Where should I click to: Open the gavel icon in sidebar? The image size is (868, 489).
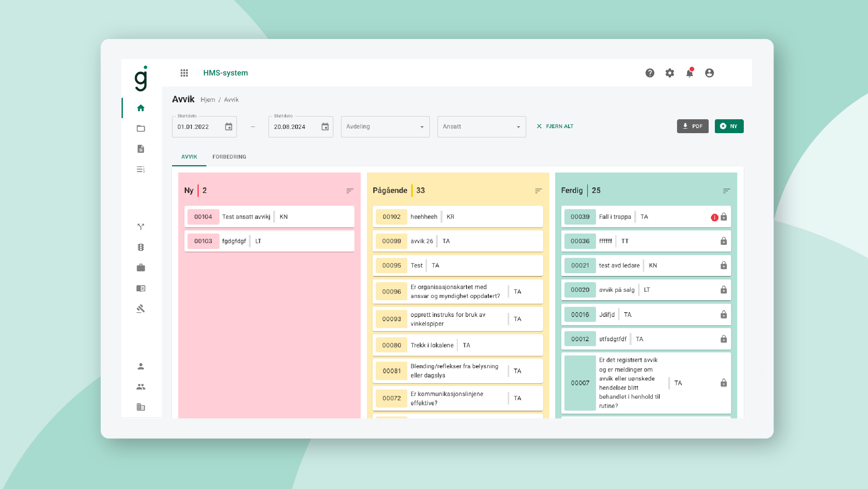(x=141, y=309)
